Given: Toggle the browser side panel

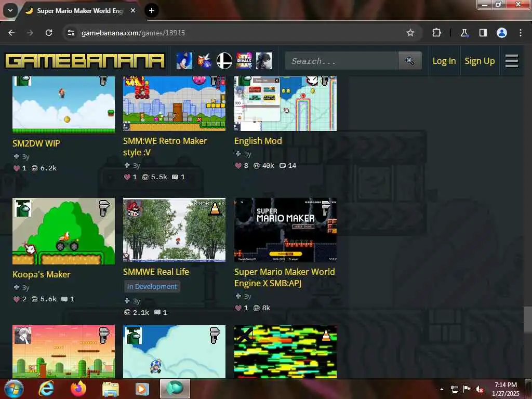Looking at the screenshot, I should coord(483,33).
